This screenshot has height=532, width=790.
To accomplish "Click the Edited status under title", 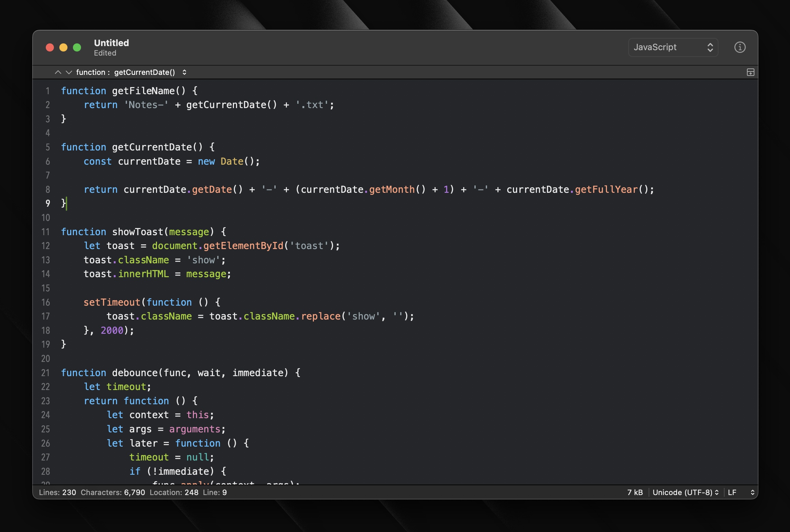I will click(105, 53).
